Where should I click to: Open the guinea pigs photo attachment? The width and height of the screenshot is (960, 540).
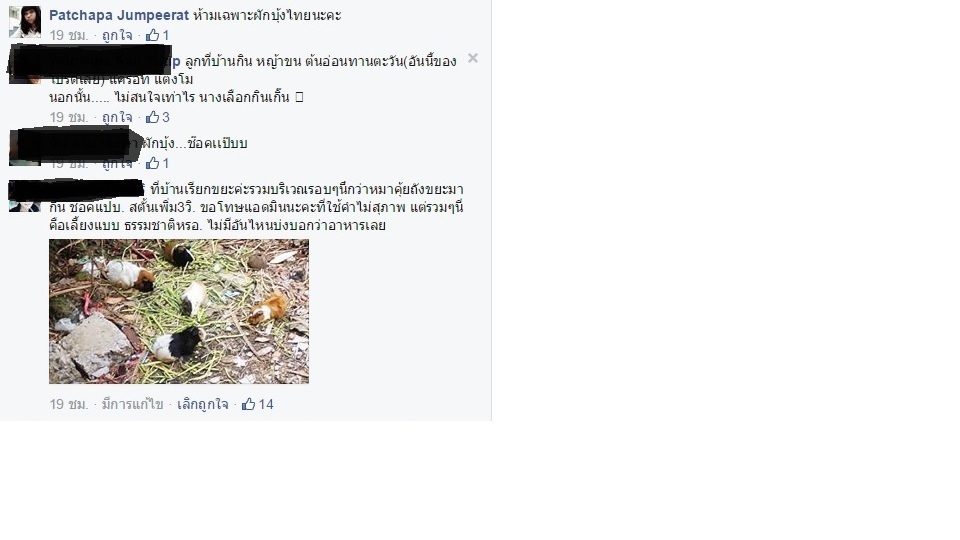pos(179,311)
